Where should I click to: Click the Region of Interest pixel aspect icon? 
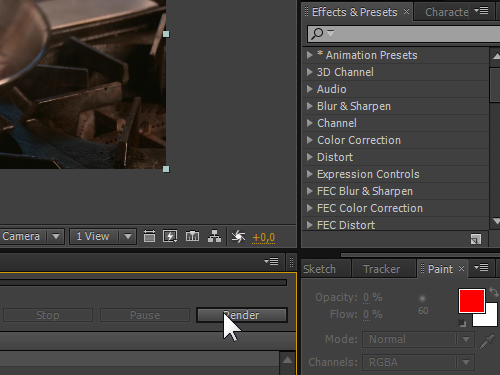(x=149, y=236)
